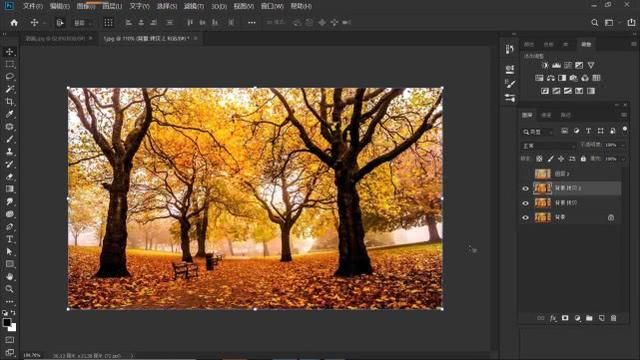Image resolution: width=640 pixels, height=360 pixels.
Task: Add a layer mask from Layers footer
Action: [x=565, y=318]
